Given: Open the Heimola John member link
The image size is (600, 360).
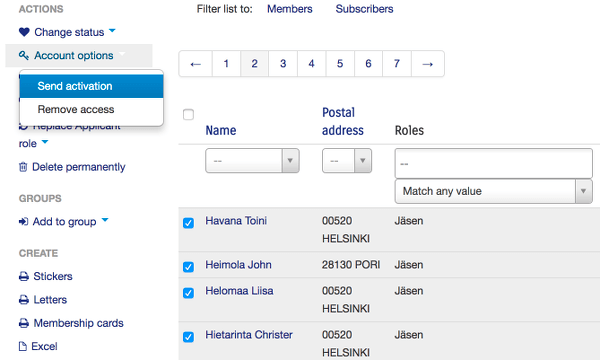Looking at the screenshot, I should [238, 265].
